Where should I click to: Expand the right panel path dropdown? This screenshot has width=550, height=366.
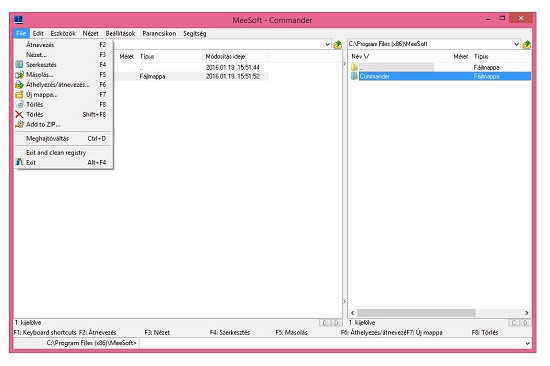click(516, 44)
